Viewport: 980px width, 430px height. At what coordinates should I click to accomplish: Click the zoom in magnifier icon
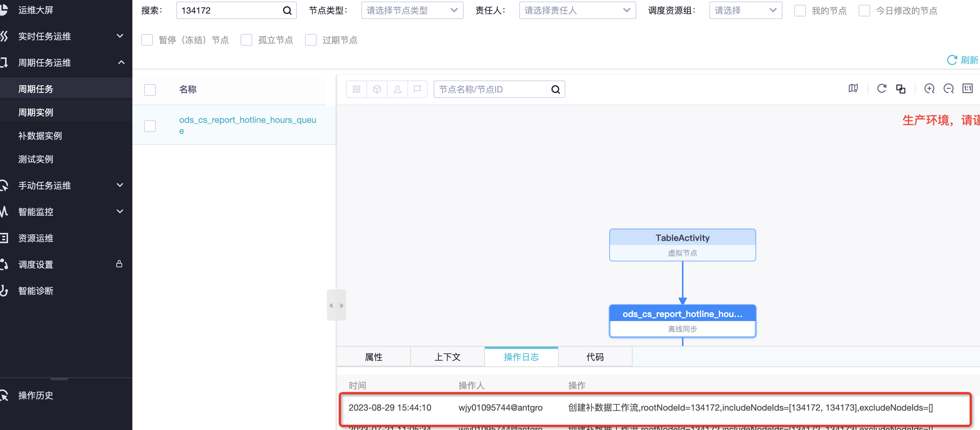pyautogui.click(x=929, y=89)
